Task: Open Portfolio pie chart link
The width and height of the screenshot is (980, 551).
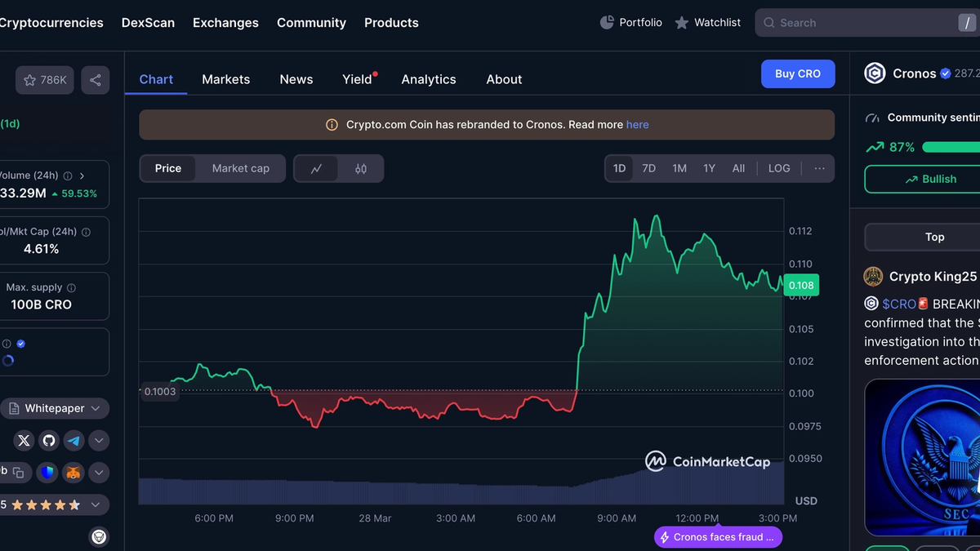Action: pos(631,23)
